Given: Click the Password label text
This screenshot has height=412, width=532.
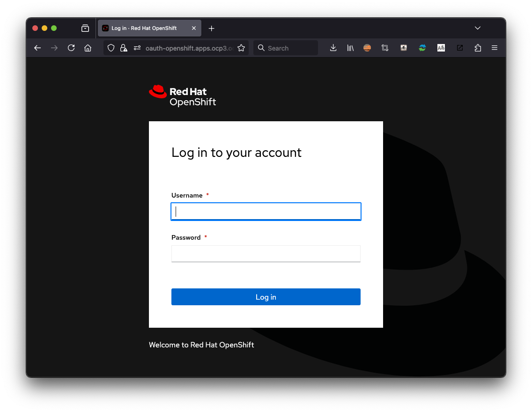Looking at the screenshot, I should (x=186, y=237).
